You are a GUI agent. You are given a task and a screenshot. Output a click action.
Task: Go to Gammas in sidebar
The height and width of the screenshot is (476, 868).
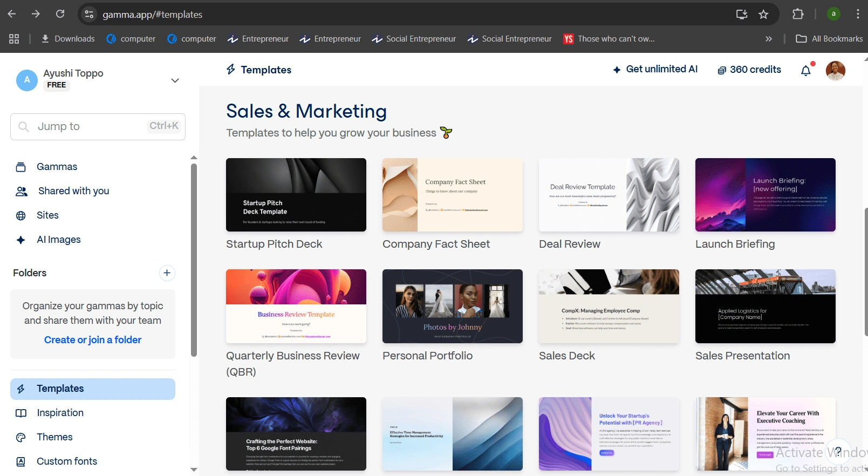(x=57, y=167)
